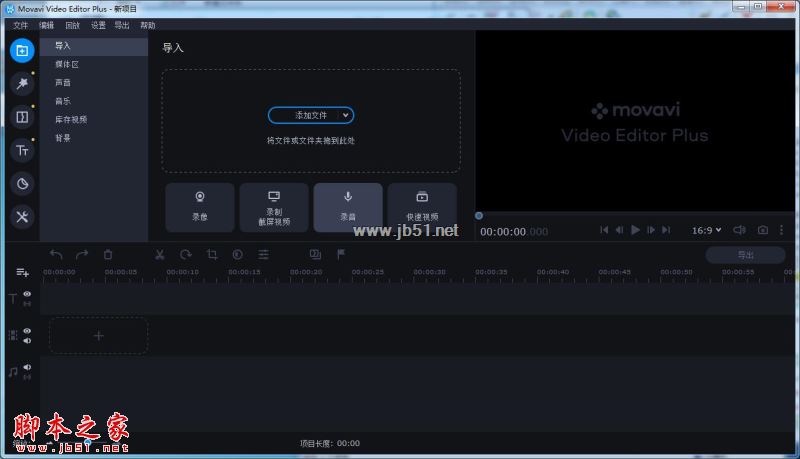Click the Undo arrow in timeline toolbar
Viewport: 800px width, 459px height.
click(x=56, y=254)
